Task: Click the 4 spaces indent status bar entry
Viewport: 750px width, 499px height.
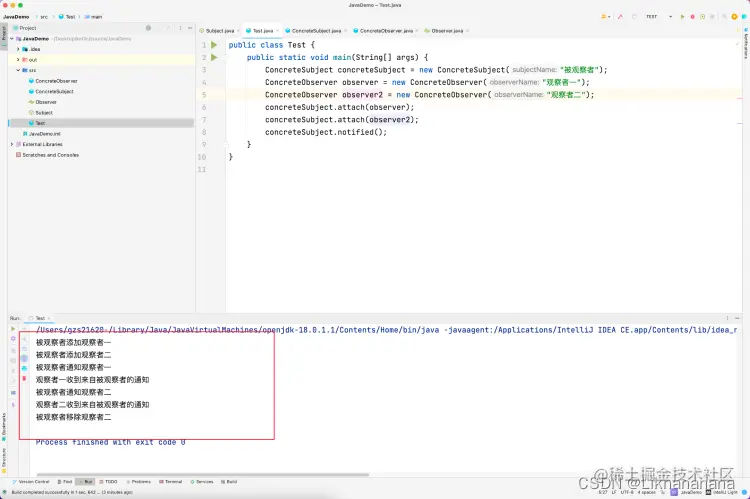Action: coord(647,492)
